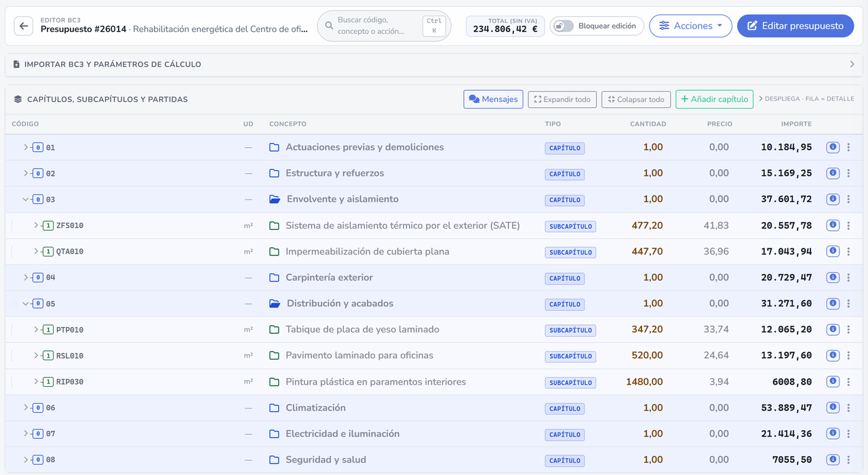
Task: Click Expandir todo
Action: coord(562,99)
